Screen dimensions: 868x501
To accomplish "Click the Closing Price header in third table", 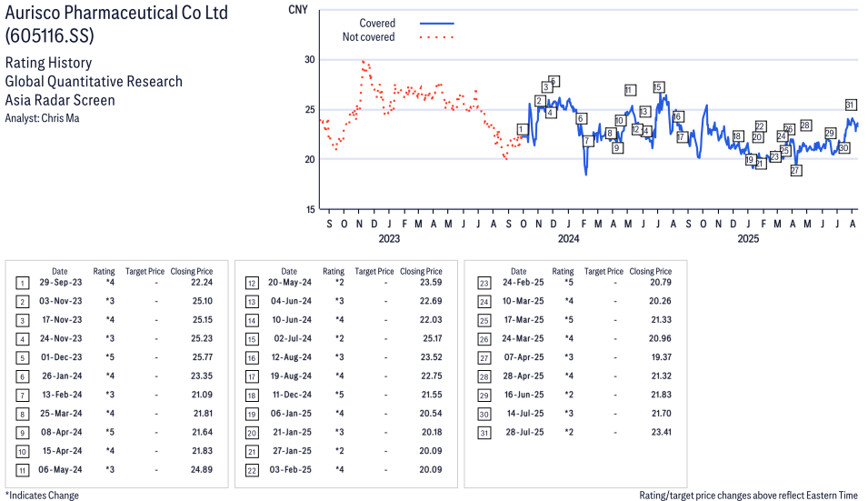I will coord(651,271).
